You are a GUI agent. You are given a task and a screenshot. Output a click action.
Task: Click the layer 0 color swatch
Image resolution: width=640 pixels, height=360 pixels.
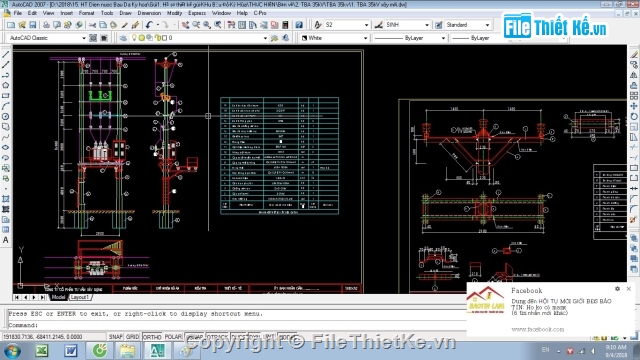tap(164, 38)
